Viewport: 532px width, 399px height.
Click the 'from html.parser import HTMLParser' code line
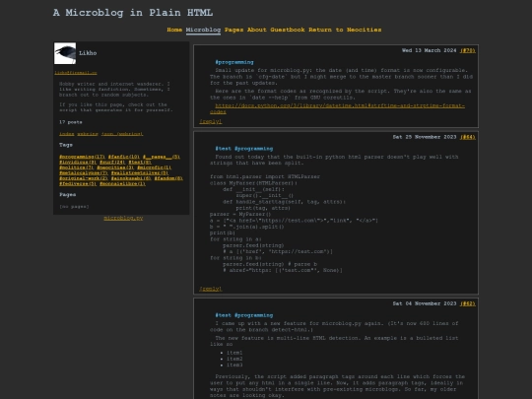click(x=265, y=176)
